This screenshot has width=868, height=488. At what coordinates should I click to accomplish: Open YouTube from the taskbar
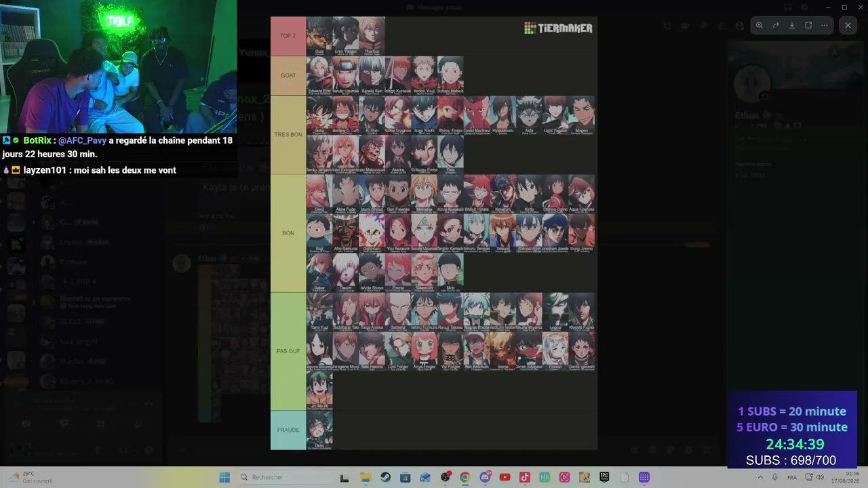(x=505, y=477)
